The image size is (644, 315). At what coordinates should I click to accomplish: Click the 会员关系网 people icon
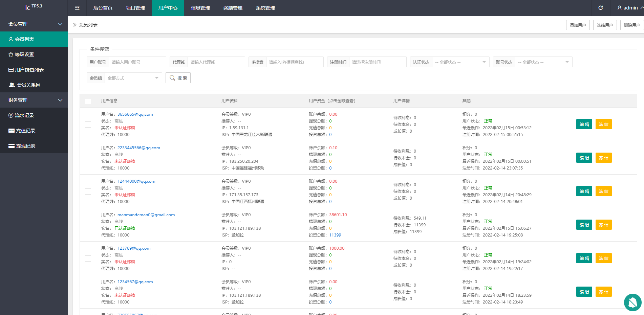[x=12, y=85]
